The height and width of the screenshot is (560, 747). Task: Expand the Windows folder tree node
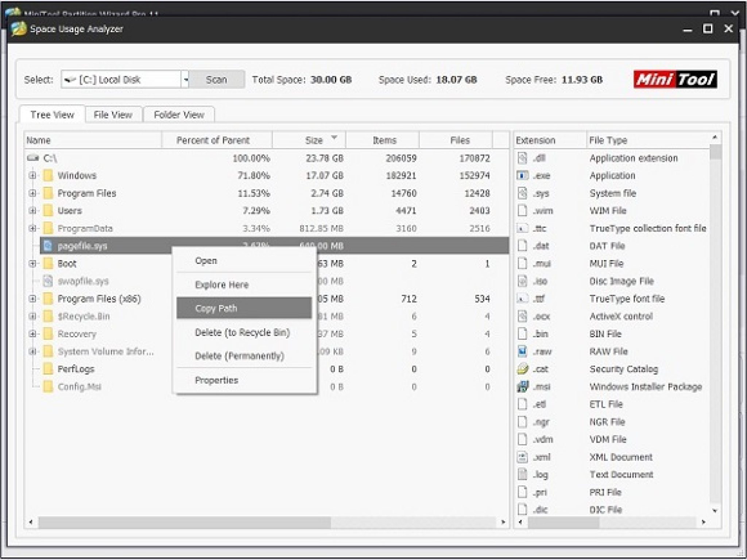click(32, 176)
